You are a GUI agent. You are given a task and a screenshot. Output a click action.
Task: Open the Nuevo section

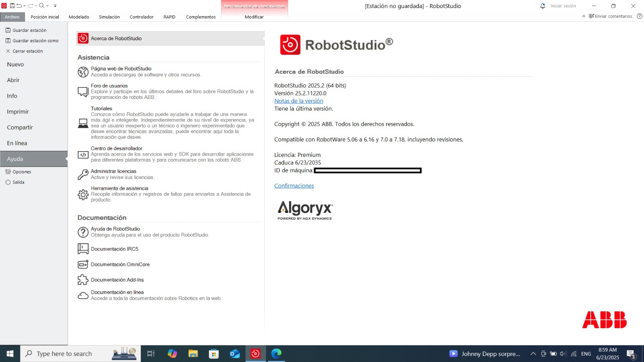point(15,64)
